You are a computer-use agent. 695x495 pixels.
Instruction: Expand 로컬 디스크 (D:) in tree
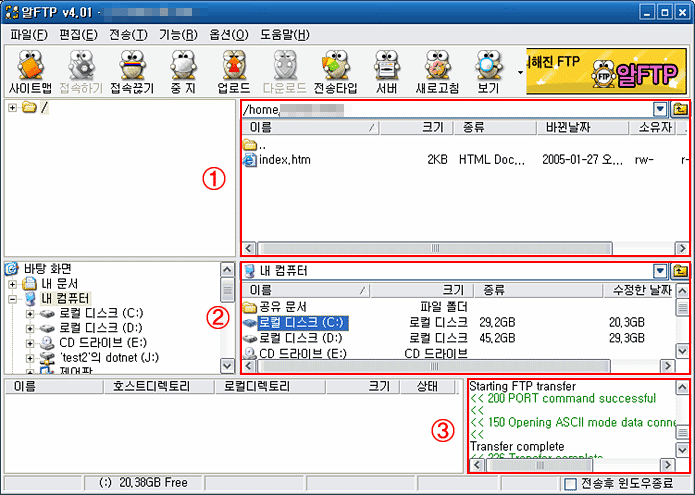pyautogui.click(x=30, y=328)
